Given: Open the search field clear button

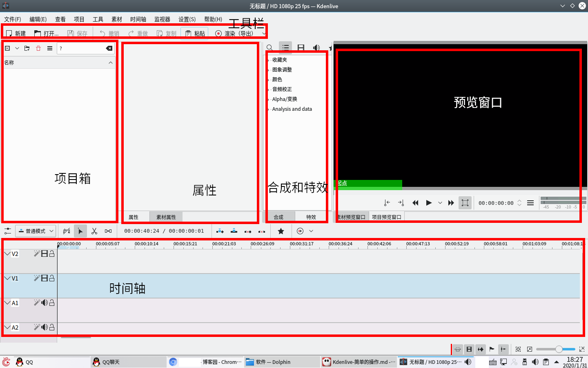Looking at the screenshot, I should (x=109, y=48).
